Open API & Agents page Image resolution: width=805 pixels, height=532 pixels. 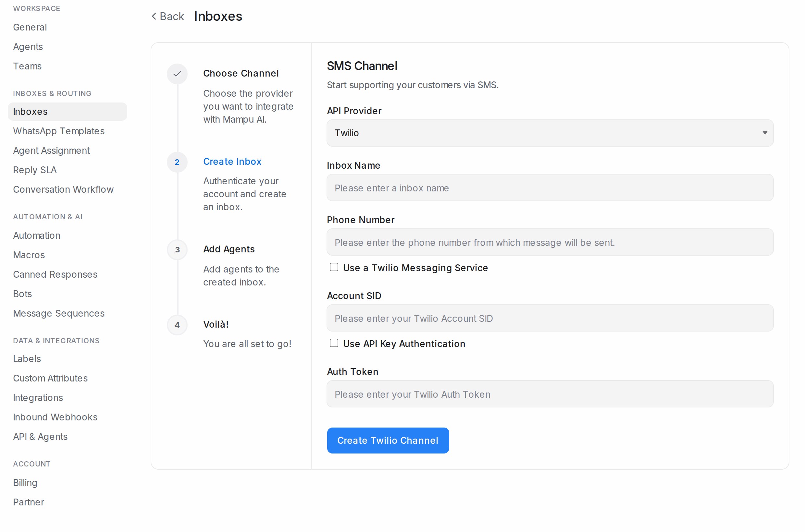(40, 437)
